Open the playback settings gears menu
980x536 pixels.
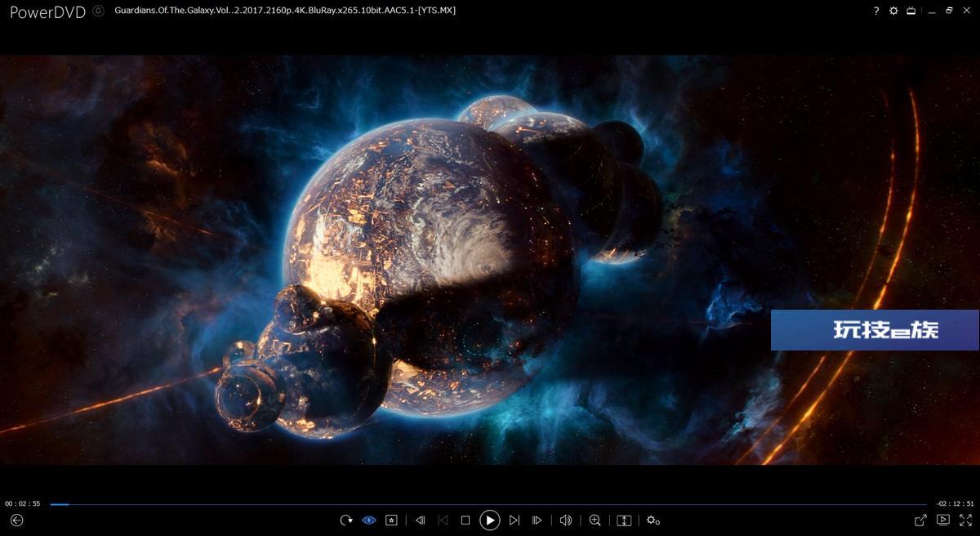(x=653, y=520)
